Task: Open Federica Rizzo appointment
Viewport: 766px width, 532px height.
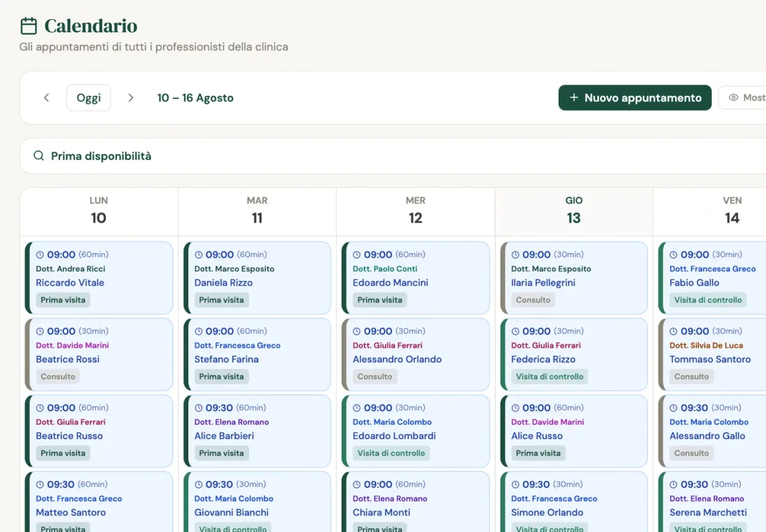Action: point(574,354)
